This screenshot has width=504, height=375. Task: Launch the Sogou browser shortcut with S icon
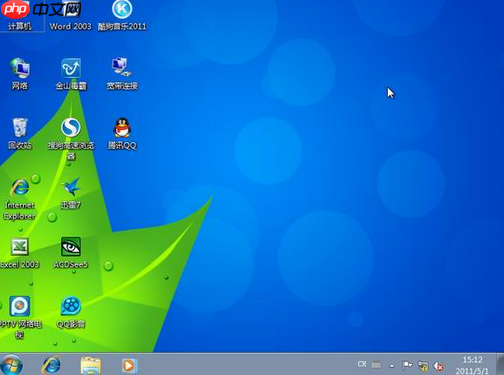click(71, 138)
